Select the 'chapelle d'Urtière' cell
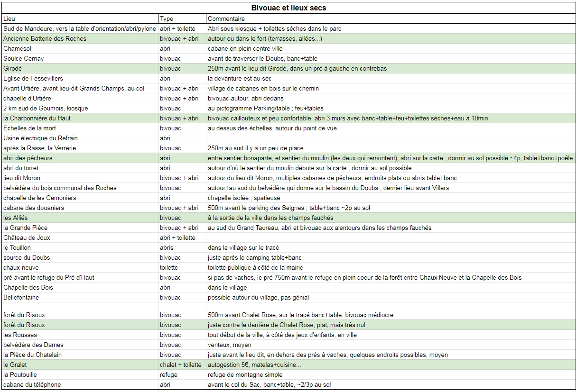577x392 pixels. click(x=80, y=99)
